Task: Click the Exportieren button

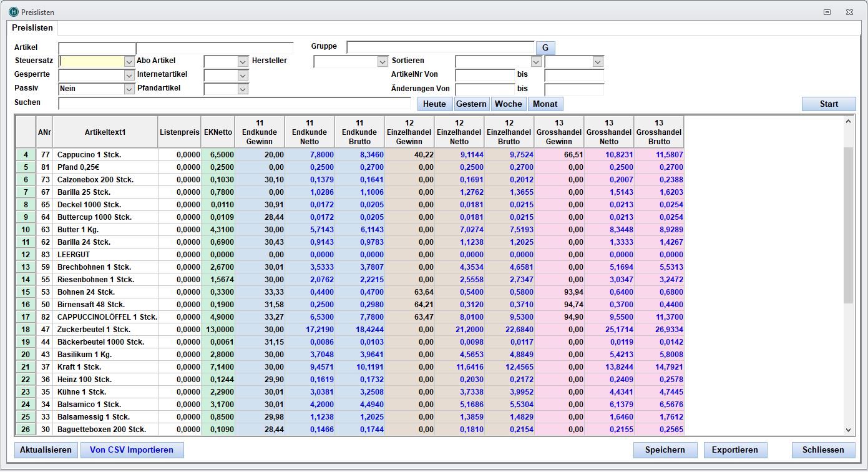Action: [x=735, y=450]
